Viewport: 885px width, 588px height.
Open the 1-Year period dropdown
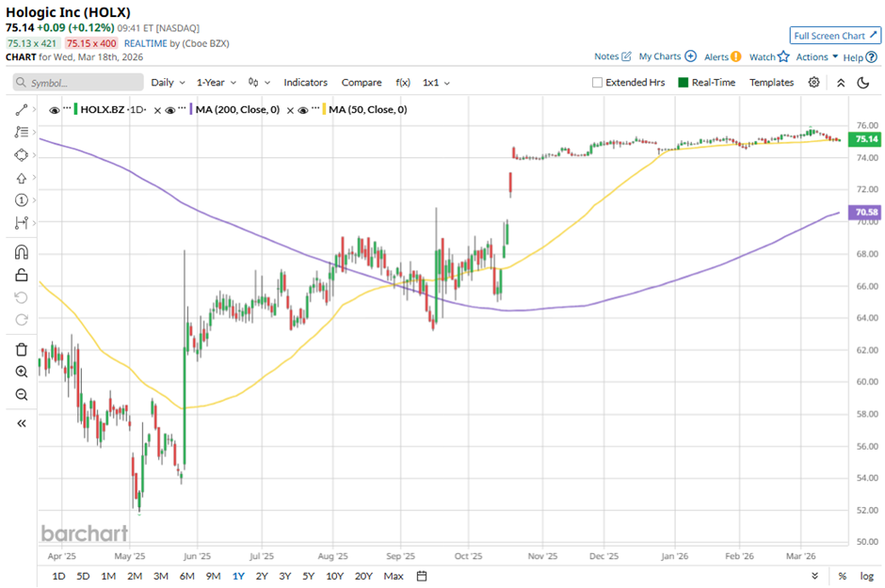click(217, 82)
